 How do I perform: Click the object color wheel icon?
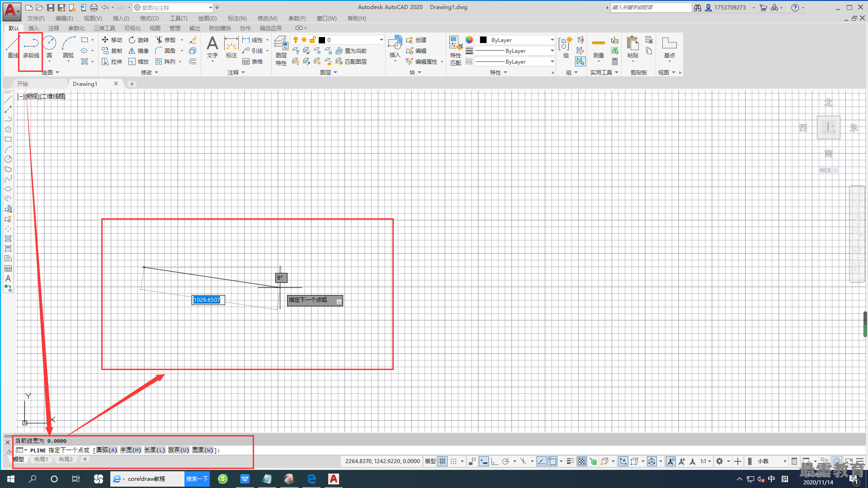469,40
